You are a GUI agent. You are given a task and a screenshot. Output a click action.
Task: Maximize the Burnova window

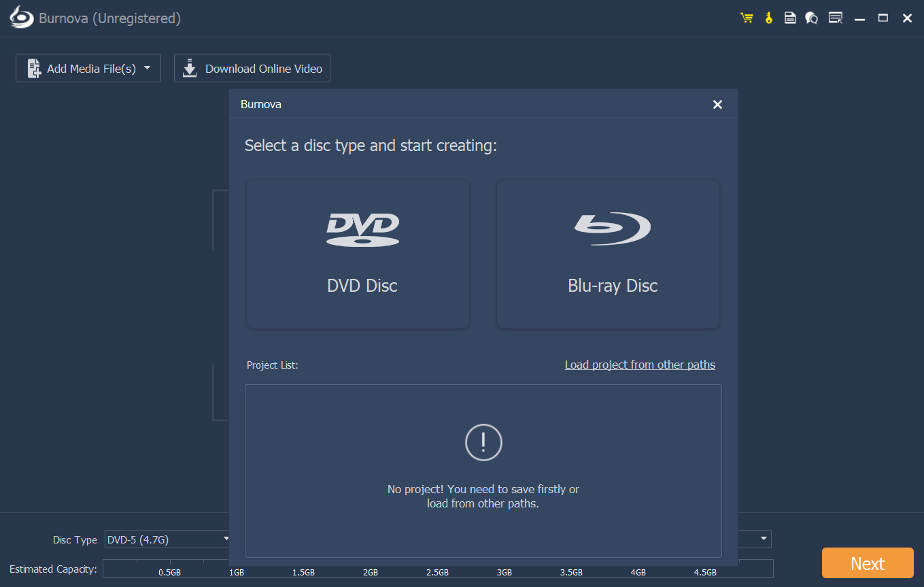tap(883, 18)
